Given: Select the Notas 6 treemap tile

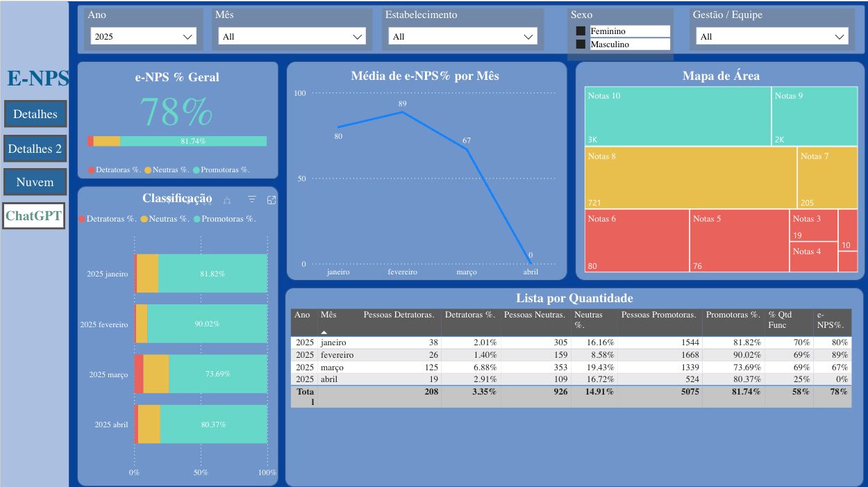Looking at the screenshot, I should click(x=637, y=240).
